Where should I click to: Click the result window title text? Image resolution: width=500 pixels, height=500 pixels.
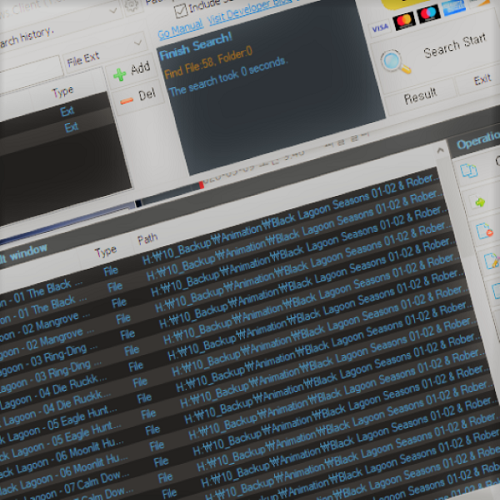23,254
